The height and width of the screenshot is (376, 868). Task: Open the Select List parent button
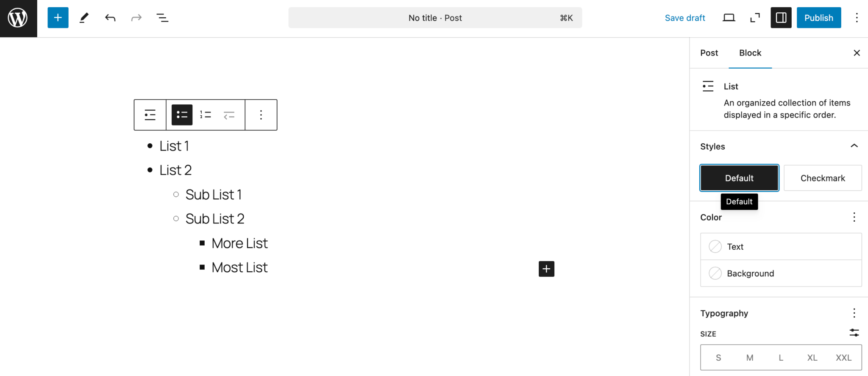pos(149,114)
